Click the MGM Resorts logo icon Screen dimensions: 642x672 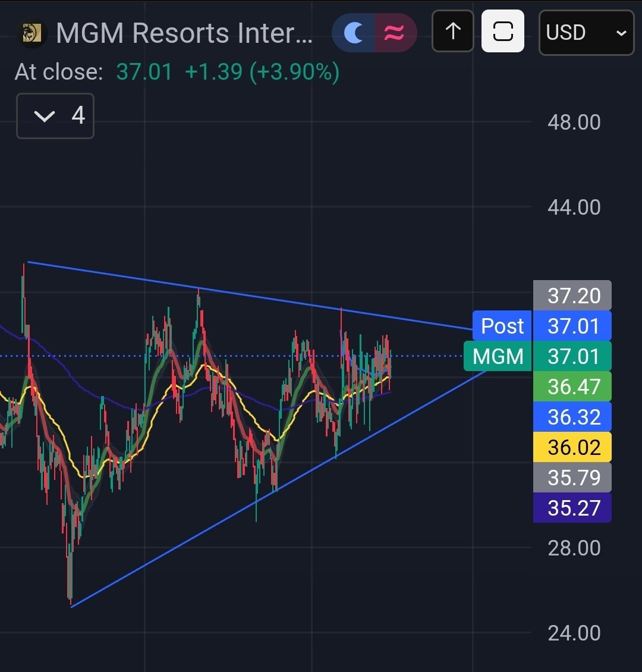32,33
